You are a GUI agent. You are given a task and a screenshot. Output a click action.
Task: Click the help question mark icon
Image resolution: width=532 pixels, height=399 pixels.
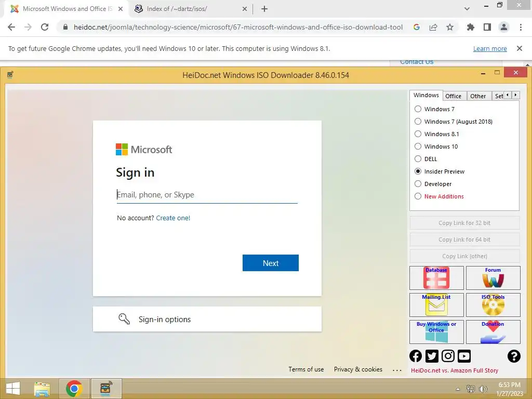pyautogui.click(x=514, y=356)
